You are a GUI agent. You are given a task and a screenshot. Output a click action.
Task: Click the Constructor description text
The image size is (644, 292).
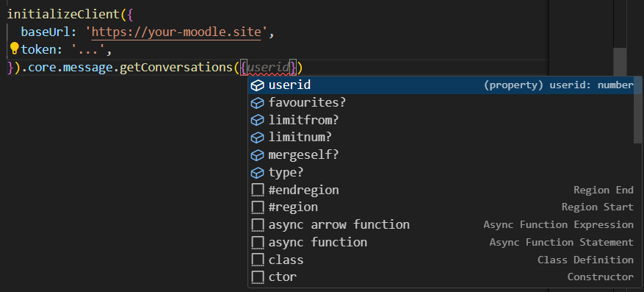[x=601, y=277]
